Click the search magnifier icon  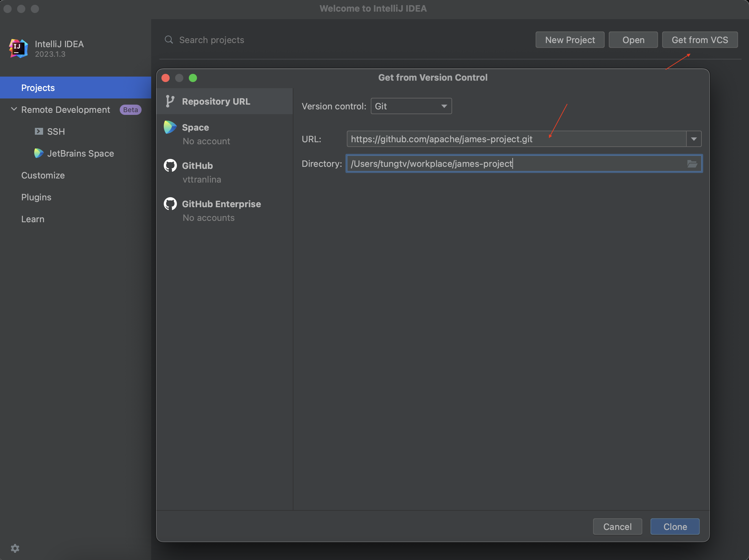[169, 40]
